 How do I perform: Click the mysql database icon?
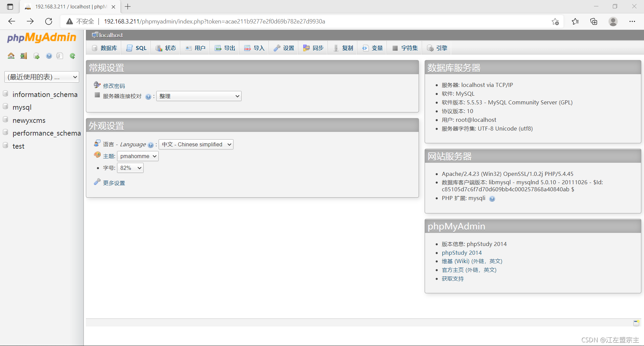[x=6, y=106]
